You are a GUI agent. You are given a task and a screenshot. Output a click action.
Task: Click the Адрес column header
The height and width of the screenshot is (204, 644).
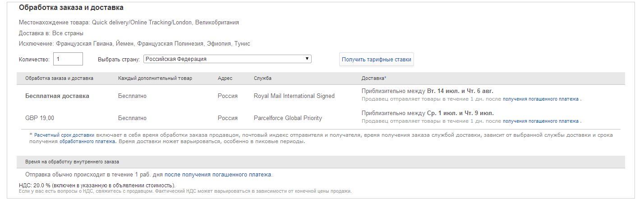(225, 79)
